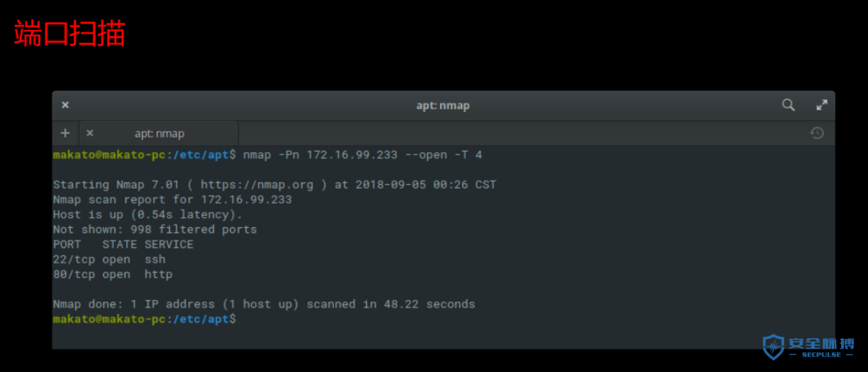
Task: Click the PORT STATE SERVICE header row
Action: click(x=123, y=245)
